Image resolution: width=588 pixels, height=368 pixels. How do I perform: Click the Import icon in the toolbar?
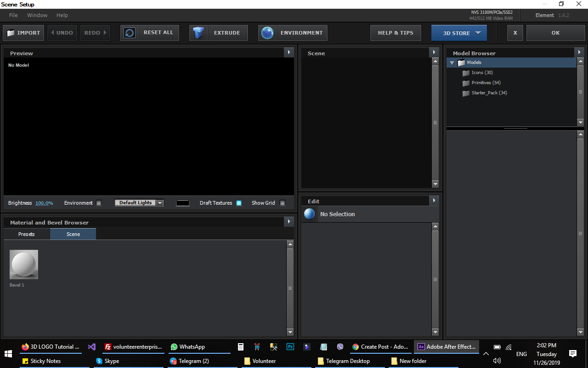pyautogui.click(x=10, y=32)
